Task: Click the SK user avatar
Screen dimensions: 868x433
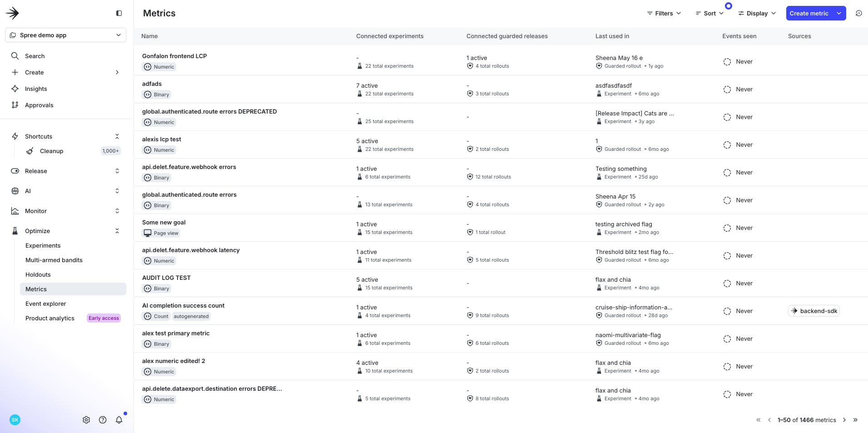Action: (15, 420)
